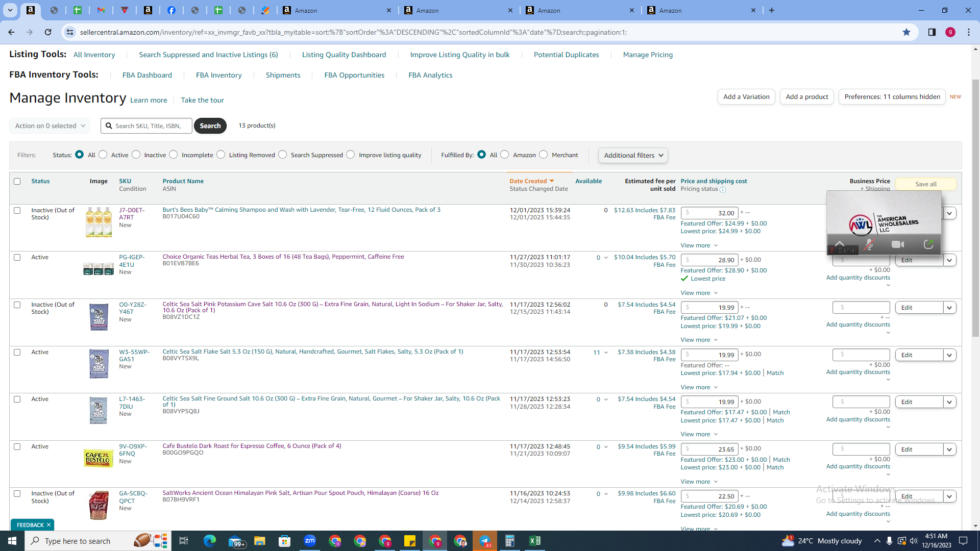The width and height of the screenshot is (980, 551).
Task: Tick the select-all checkbox in the table header
Action: [x=17, y=181]
